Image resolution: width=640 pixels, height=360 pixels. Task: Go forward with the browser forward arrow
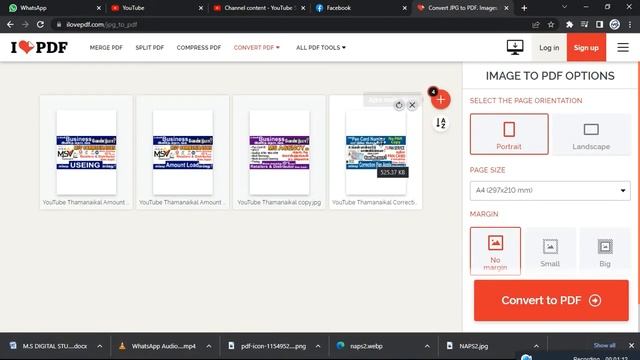[25, 24]
